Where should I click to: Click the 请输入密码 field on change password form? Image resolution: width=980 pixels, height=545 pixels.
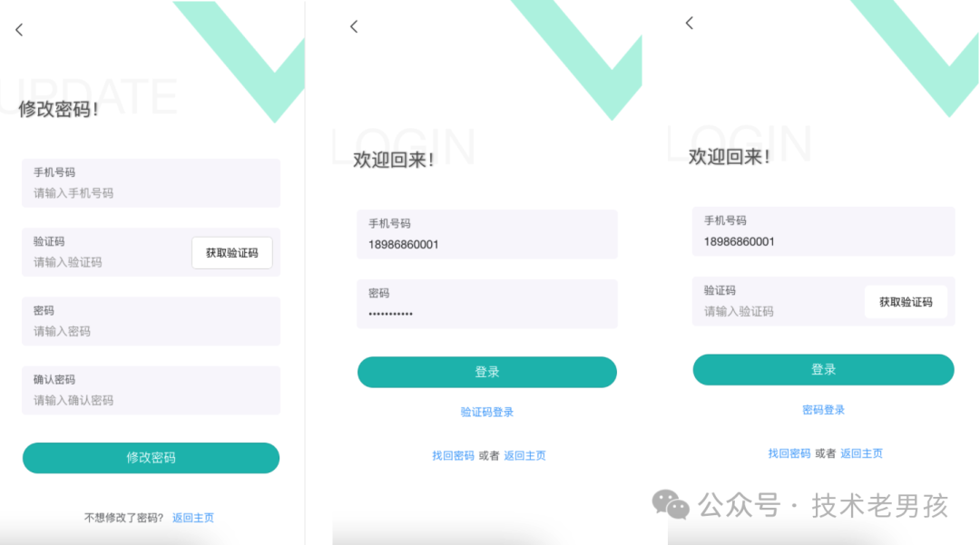pyautogui.click(x=151, y=321)
